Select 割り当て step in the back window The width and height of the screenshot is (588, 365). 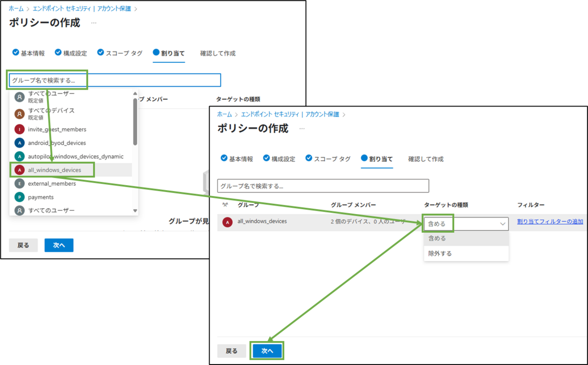169,53
